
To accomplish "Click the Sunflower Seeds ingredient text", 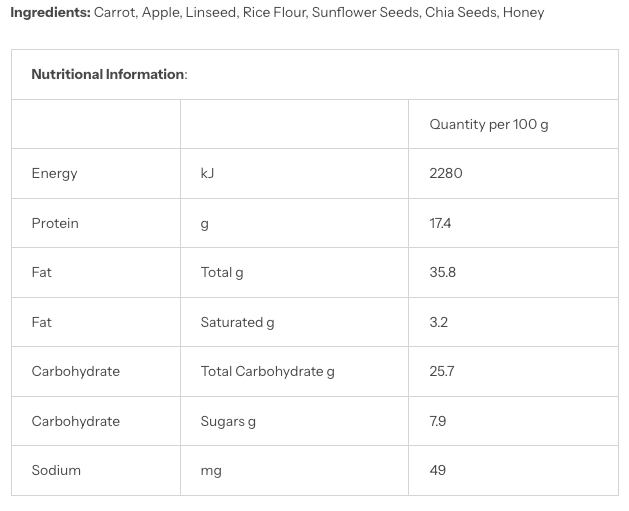I will (x=365, y=13).
